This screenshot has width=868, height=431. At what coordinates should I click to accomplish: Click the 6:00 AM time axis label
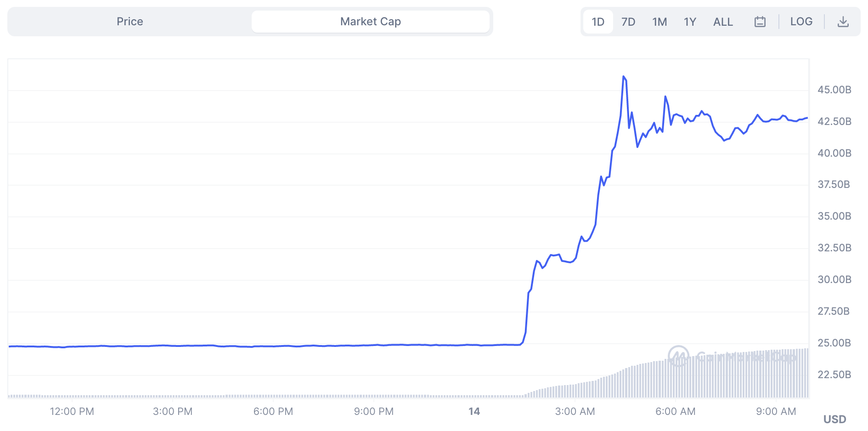click(676, 411)
